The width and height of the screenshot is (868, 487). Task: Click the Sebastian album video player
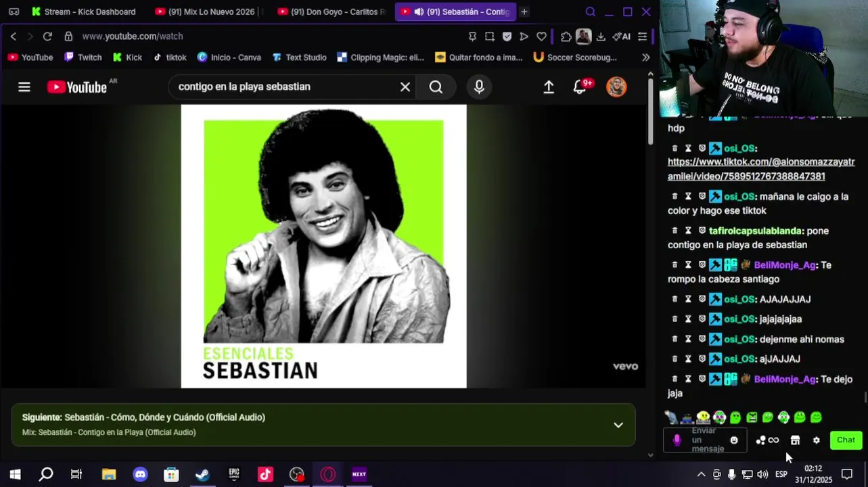(x=323, y=246)
